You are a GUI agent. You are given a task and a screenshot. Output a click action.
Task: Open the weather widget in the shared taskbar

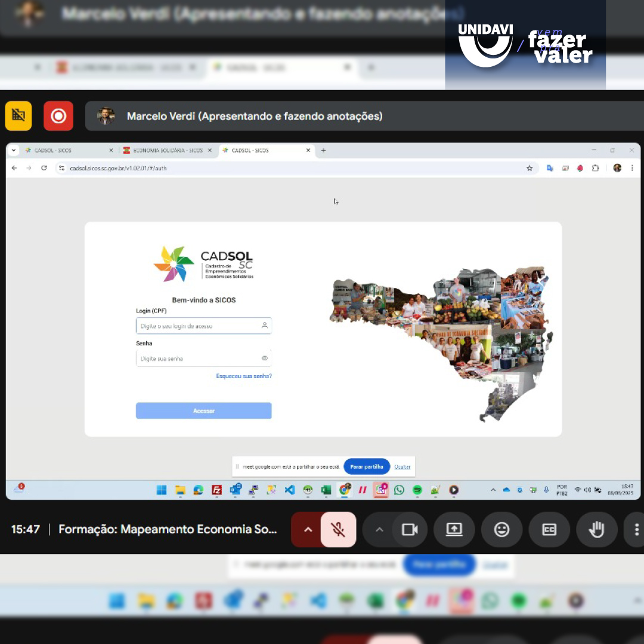[x=19, y=488]
